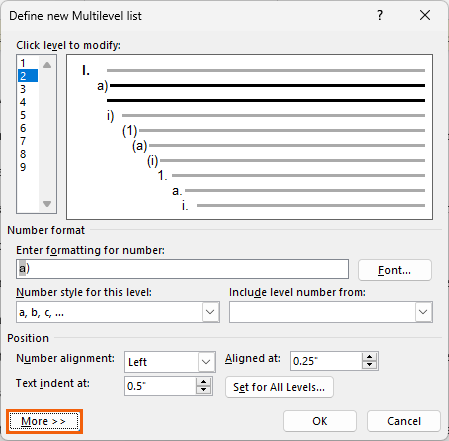Decrease the Text indent at value
The image size is (449, 441).
203,390
